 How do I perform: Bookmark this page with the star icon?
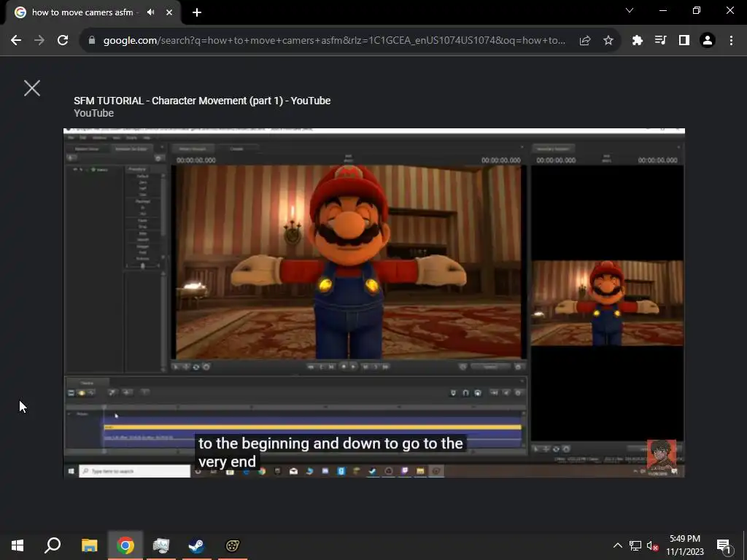point(608,41)
